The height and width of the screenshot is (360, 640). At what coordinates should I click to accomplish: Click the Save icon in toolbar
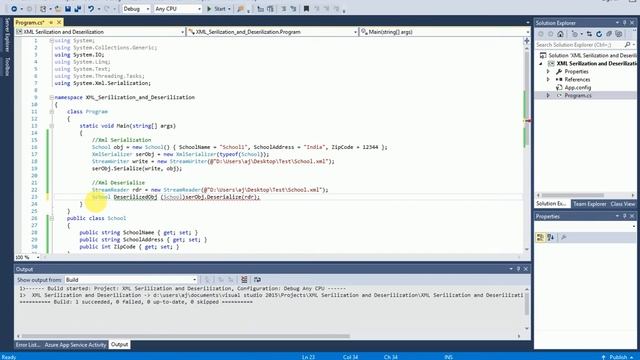[68, 9]
